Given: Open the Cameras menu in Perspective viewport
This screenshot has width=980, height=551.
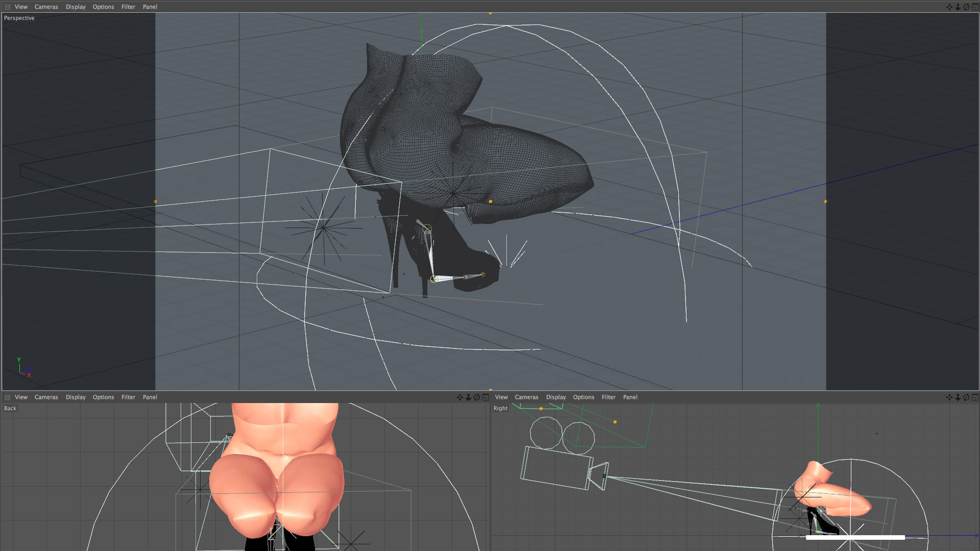Looking at the screenshot, I should click(46, 7).
